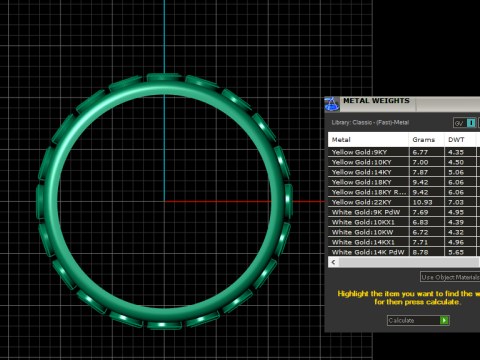The width and height of the screenshot is (480, 360).
Task: Sort by the DWT column header
Action: pos(460,140)
